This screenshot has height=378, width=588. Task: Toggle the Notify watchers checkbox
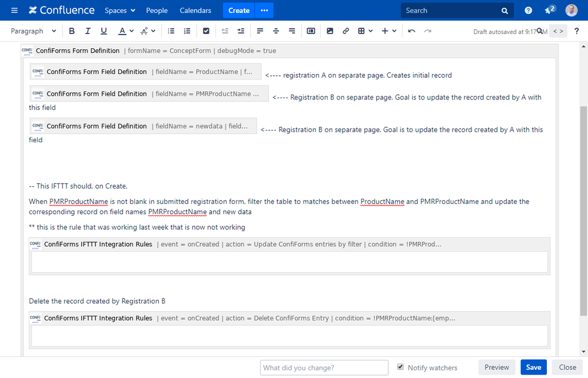(400, 367)
